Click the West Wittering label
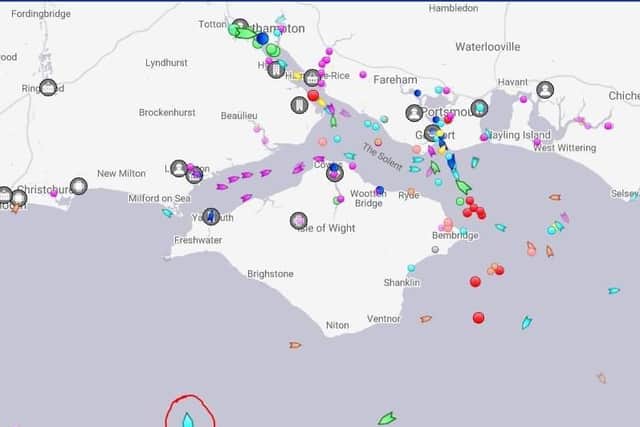Viewport: 640px width, 427px height. [565, 148]
